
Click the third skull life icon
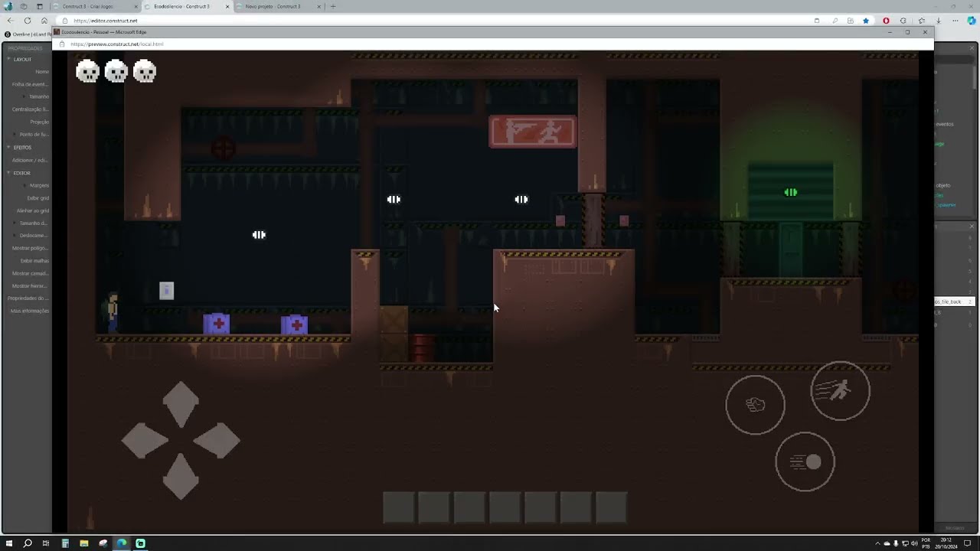(x=145, y=71)
